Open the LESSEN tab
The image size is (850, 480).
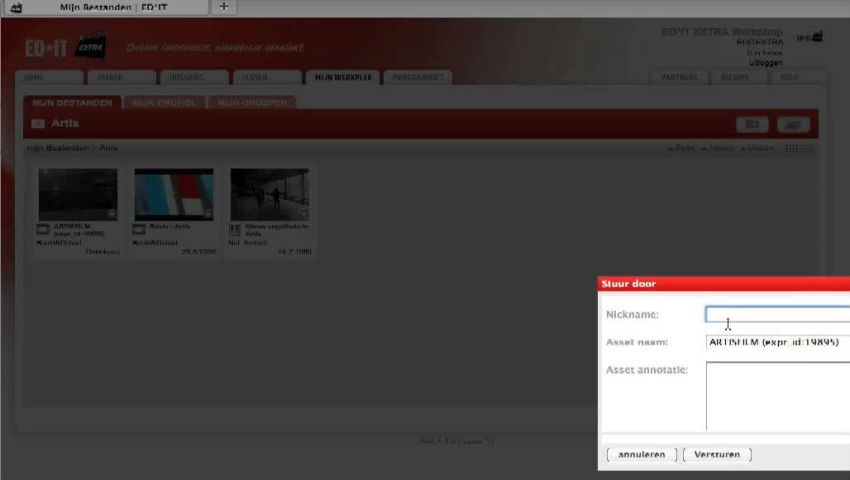pos(267,78)
